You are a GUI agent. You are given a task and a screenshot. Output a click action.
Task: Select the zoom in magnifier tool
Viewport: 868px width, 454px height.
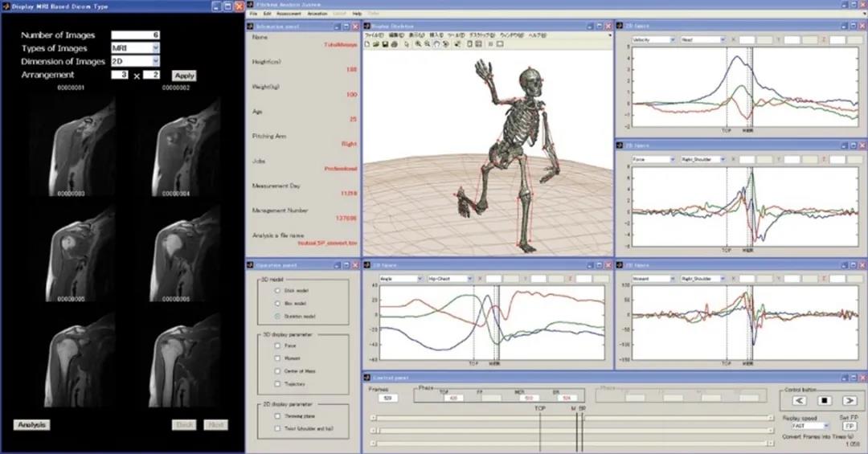(418, 44)
